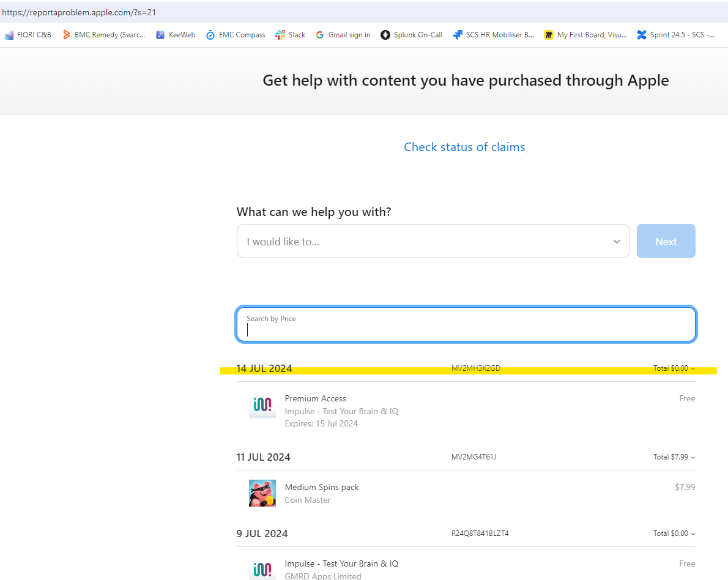This screenshot has height=580, width=728.
Task: Click the 9 JUL 2024 date heading
Action: point(262,534)
